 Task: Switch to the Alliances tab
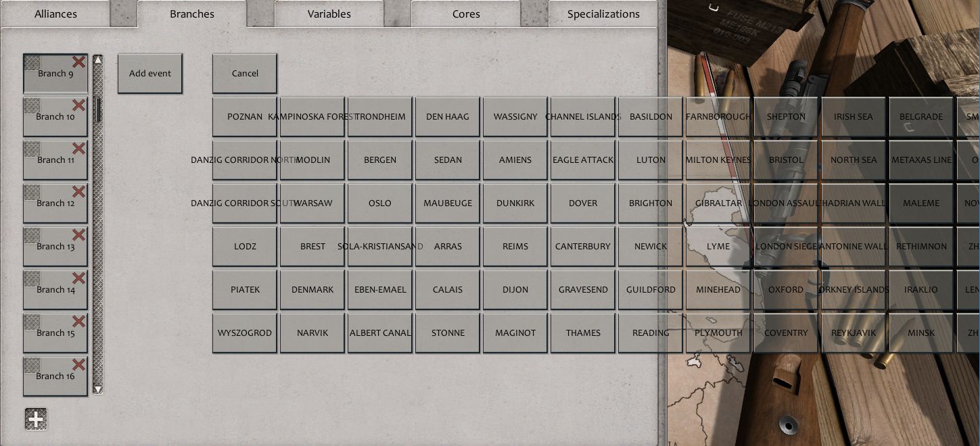pos(55,14)
